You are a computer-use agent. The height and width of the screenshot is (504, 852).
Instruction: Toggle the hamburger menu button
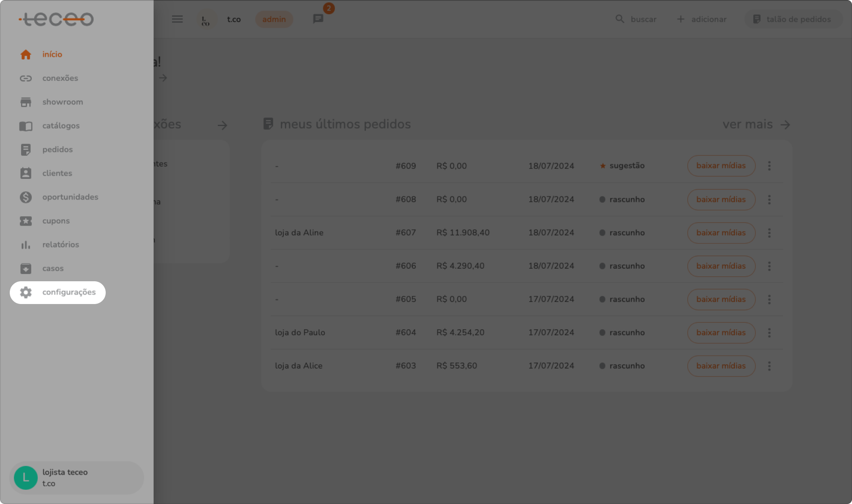pos(177,19)
